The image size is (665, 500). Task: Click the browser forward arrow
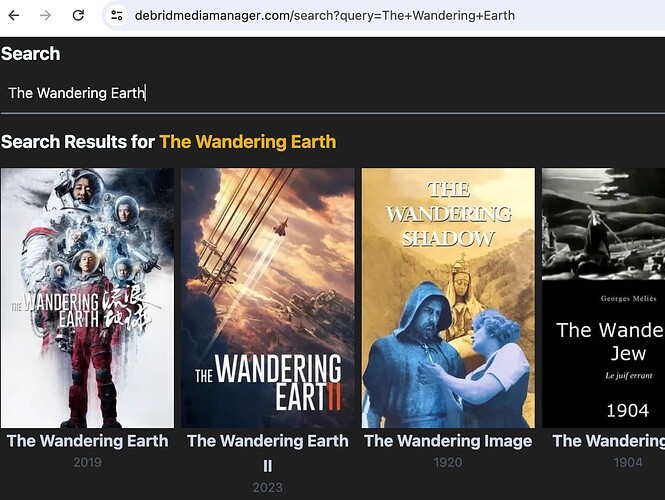point(45,15)
